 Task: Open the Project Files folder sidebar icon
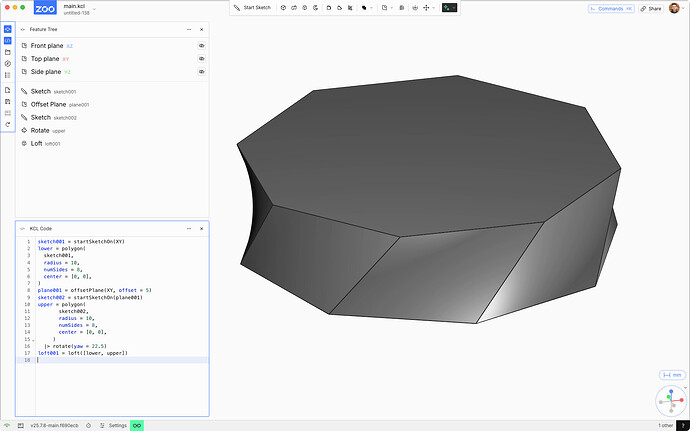[7, 52]
